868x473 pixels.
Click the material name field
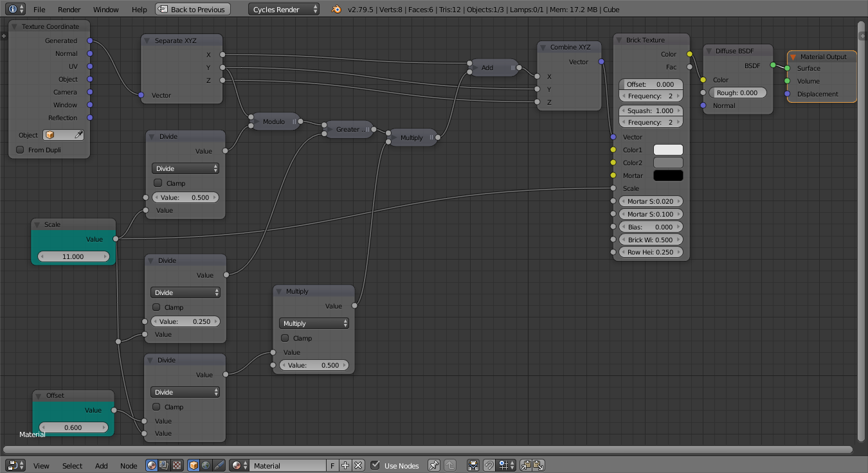pyautogui.click(x=288, y=465)
